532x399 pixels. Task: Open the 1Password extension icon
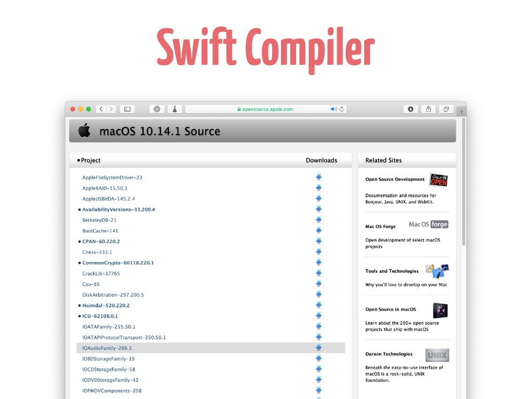tap(157, 109)
